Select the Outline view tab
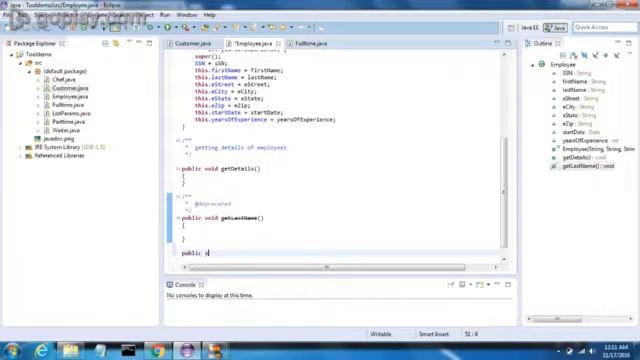 (542, 43)
